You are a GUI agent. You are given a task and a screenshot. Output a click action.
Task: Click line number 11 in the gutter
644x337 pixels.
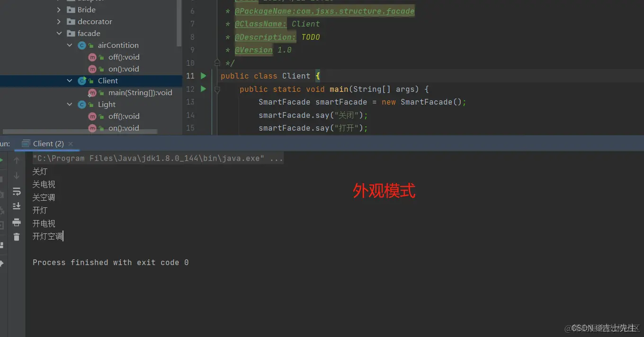click(190, 76)
